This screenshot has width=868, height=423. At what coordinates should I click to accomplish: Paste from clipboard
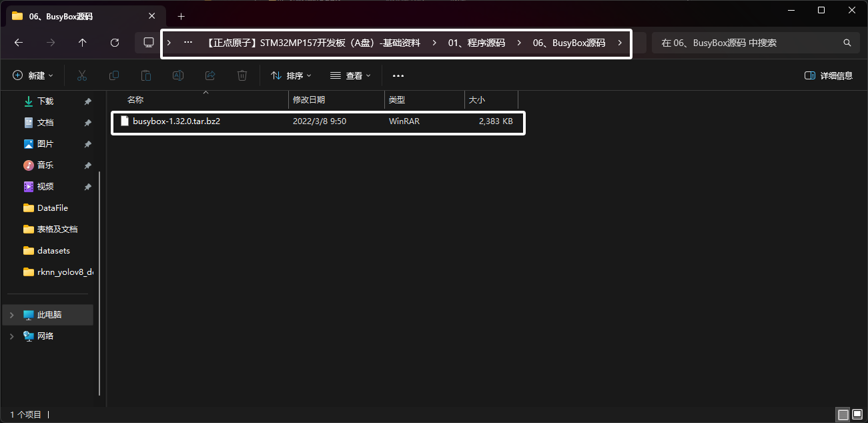point(146,75)
